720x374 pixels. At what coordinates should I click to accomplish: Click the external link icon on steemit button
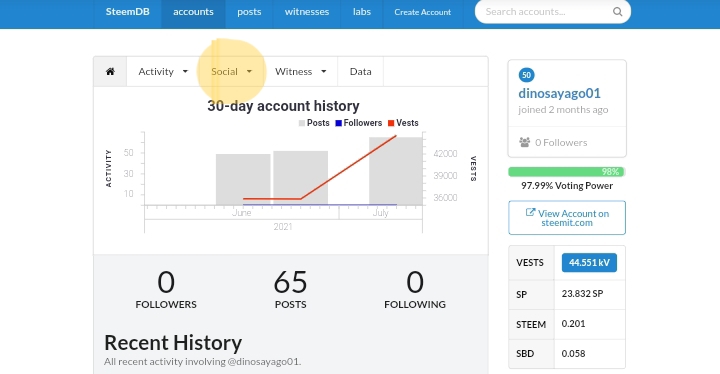(530, 212)
